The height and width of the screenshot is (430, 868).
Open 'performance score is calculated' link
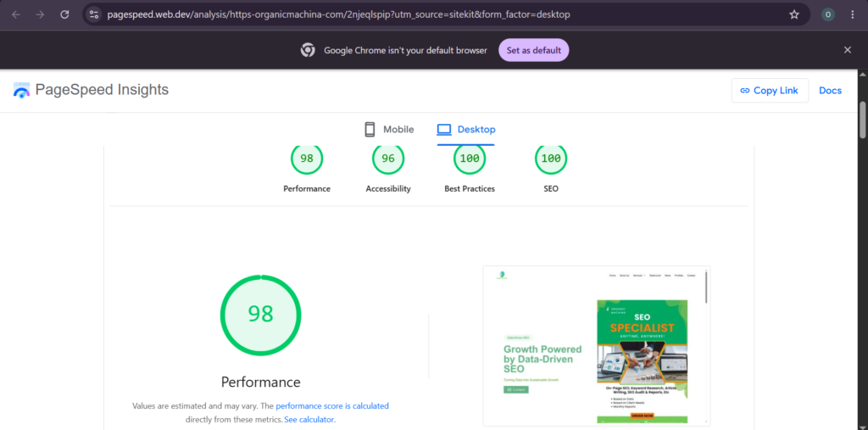[x=332, y=405]
